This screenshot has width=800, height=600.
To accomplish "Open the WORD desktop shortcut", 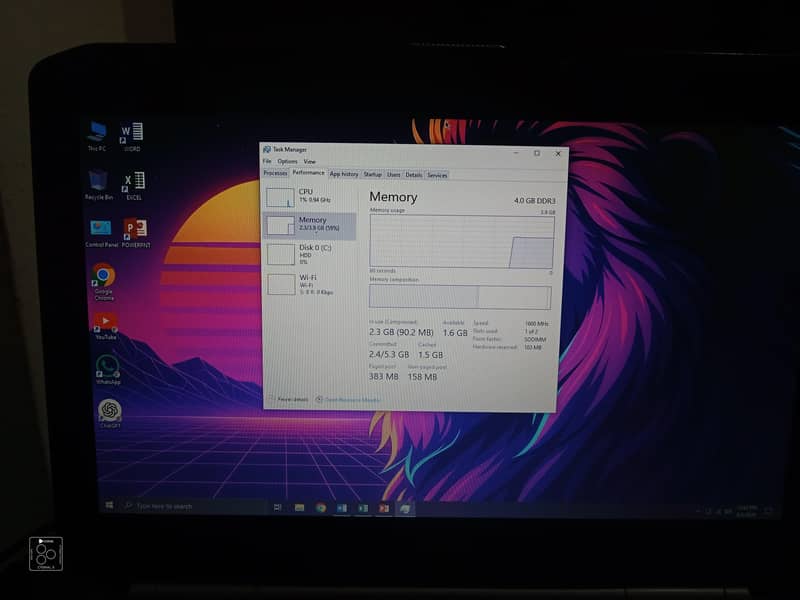I will point(132,137).
